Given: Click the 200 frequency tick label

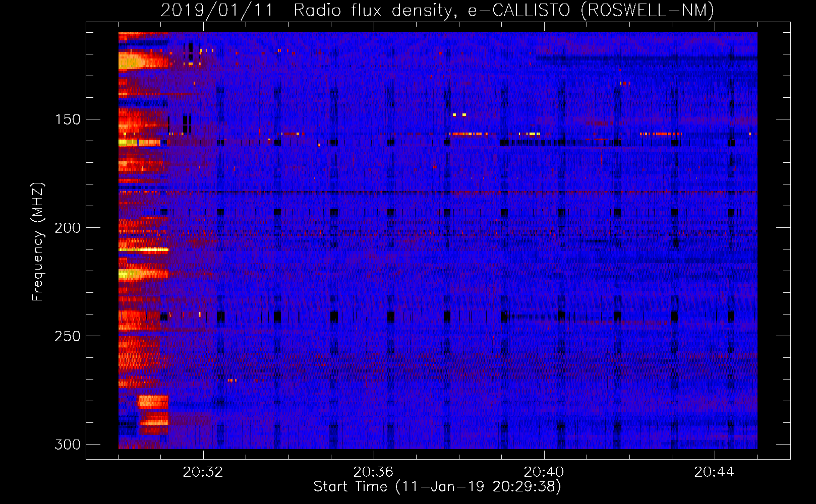Looking at the screenshot, I should (x=68, y=228).
